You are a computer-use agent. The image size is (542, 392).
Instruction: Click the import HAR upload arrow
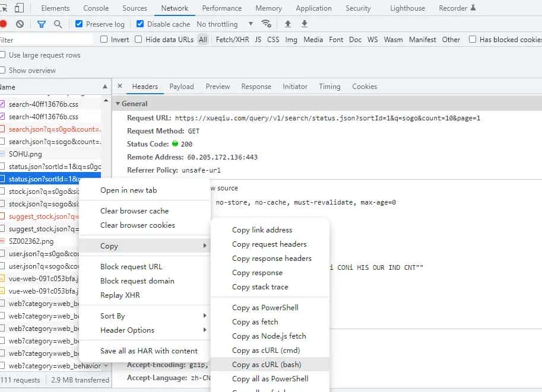[x=288, y=24]
